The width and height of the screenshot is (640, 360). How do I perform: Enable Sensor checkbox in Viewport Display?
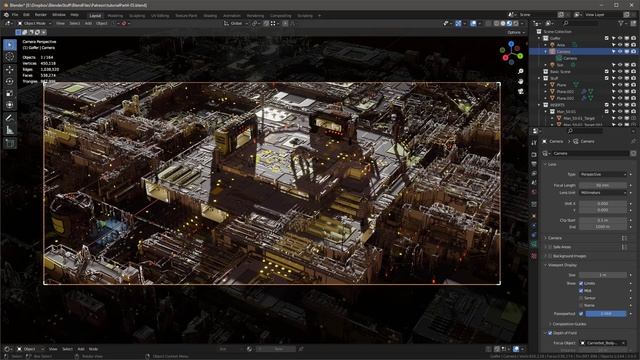tap(581, 298)
